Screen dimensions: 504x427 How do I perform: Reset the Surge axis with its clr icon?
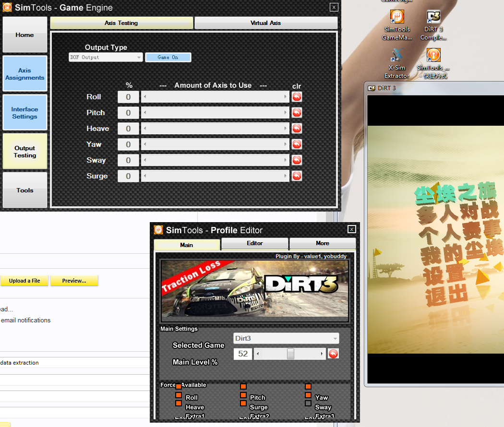point(297,176)
